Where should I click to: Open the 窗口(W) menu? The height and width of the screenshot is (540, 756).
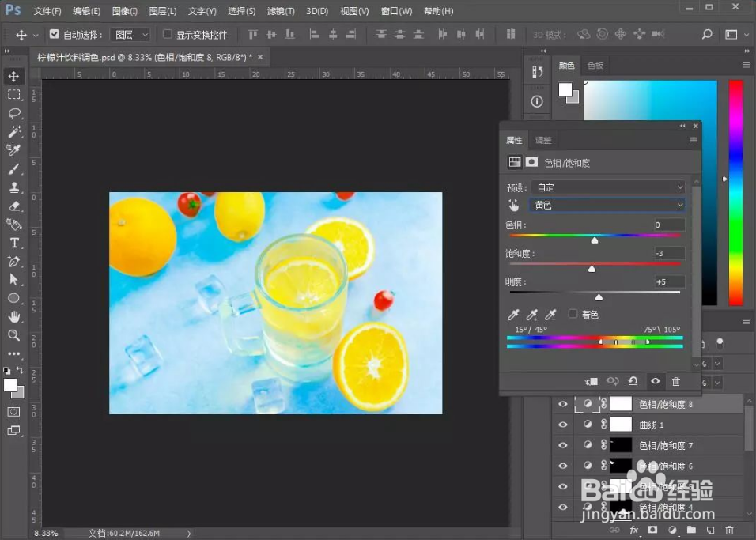point(396,11)
